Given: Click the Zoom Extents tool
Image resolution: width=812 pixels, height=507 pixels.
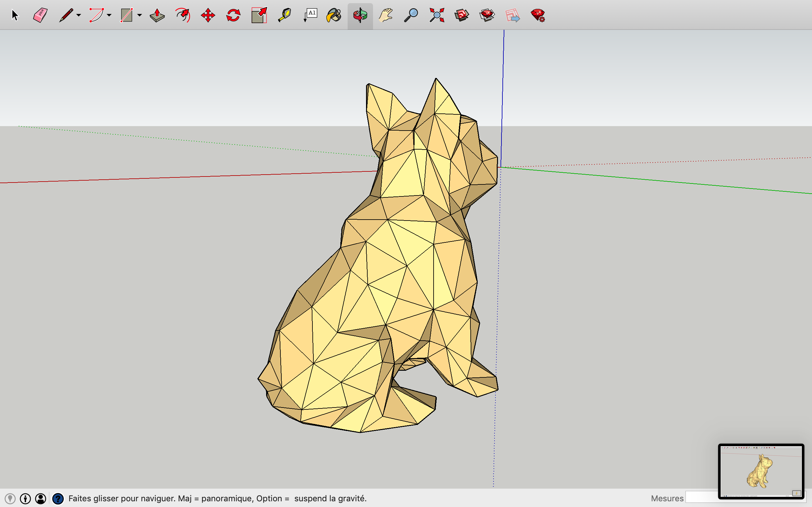Looking at the screenshot, I should [436, 15].
